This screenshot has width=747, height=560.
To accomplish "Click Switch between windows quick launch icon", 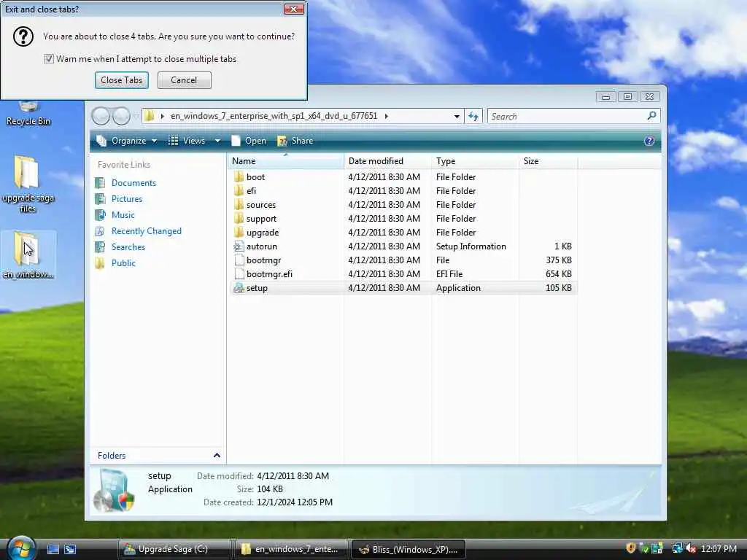I will [x=70, y=549].
